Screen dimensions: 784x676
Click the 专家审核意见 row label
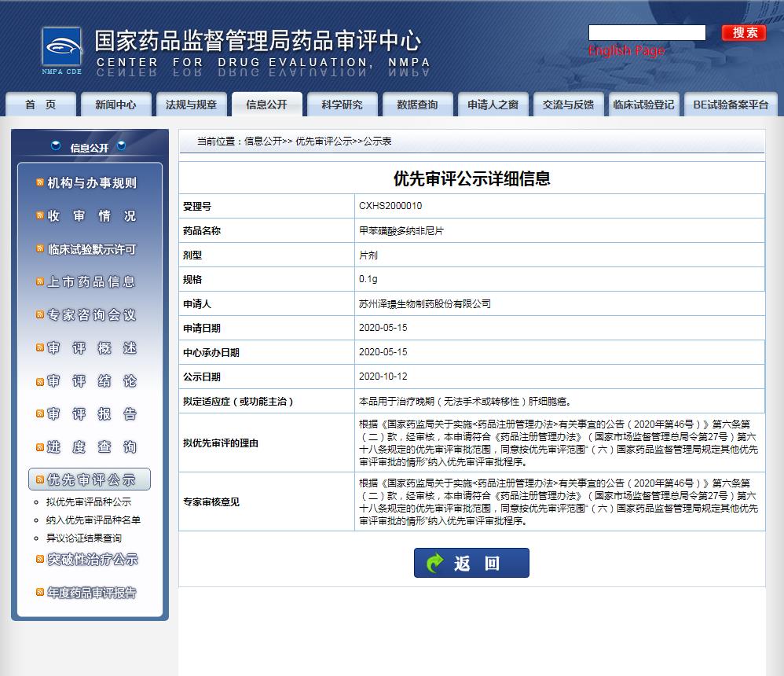(211, 501)
